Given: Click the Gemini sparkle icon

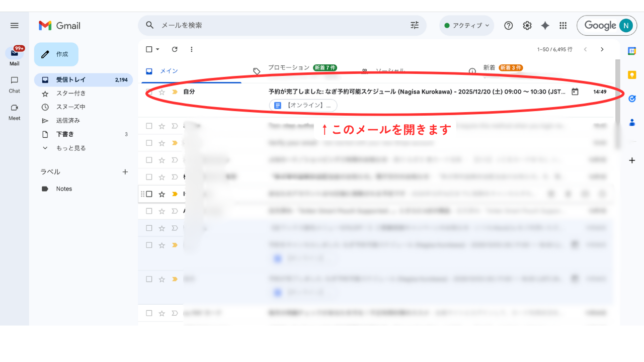Looking at the screenshot, I should (x=545, y=26).
